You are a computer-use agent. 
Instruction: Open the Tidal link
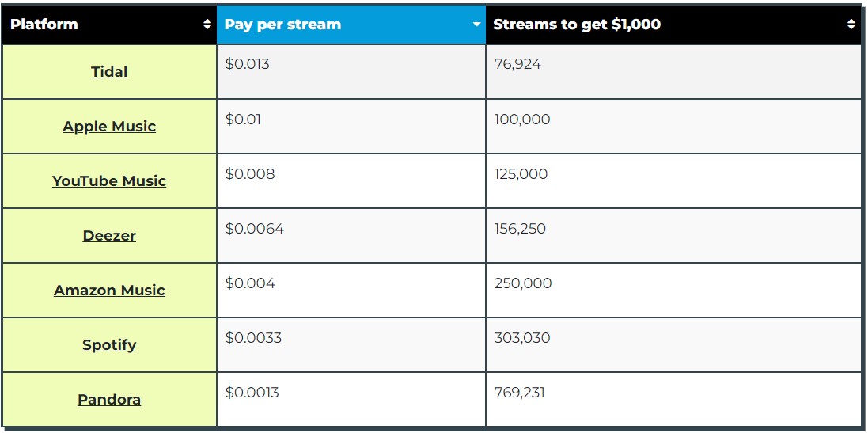[x=109, y=72]
